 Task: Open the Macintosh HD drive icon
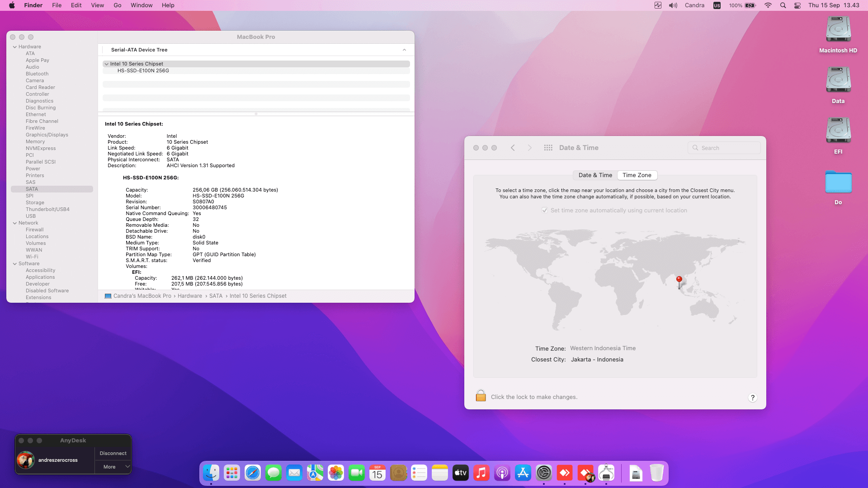pos(838,30)
